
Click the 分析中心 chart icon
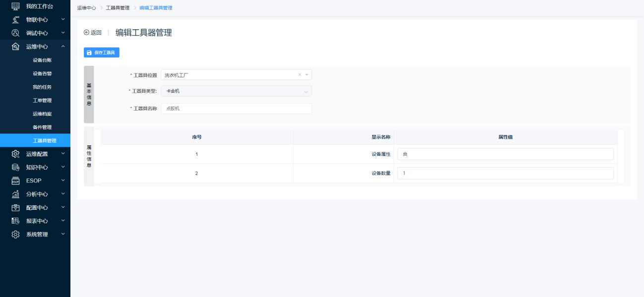coord(15,194)
